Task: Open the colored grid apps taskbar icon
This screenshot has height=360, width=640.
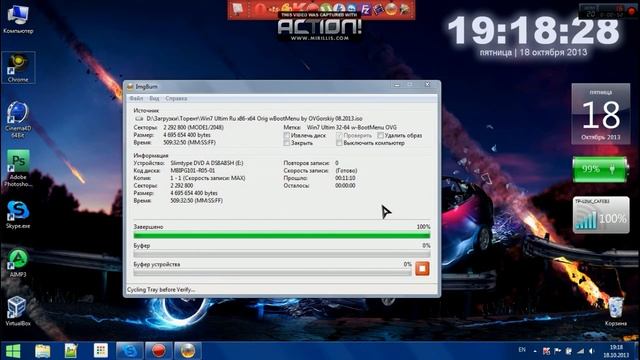Action: (100, 351)
